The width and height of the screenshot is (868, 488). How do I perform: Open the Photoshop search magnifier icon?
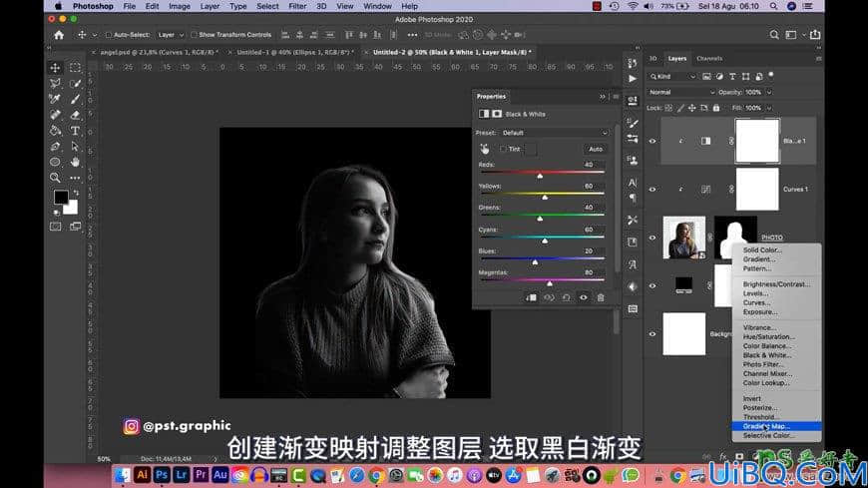774,35
